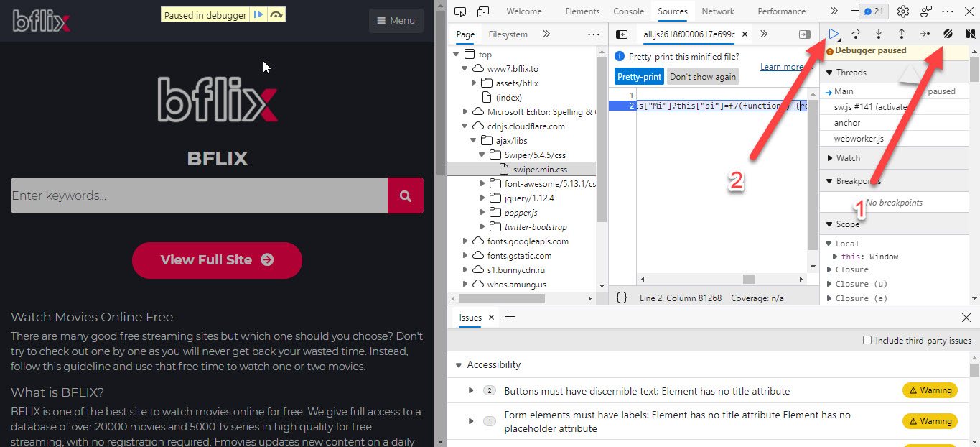Select the Filesystem navigator tab
The width and height of the screenshot is (980, 447).
point(508,34)
